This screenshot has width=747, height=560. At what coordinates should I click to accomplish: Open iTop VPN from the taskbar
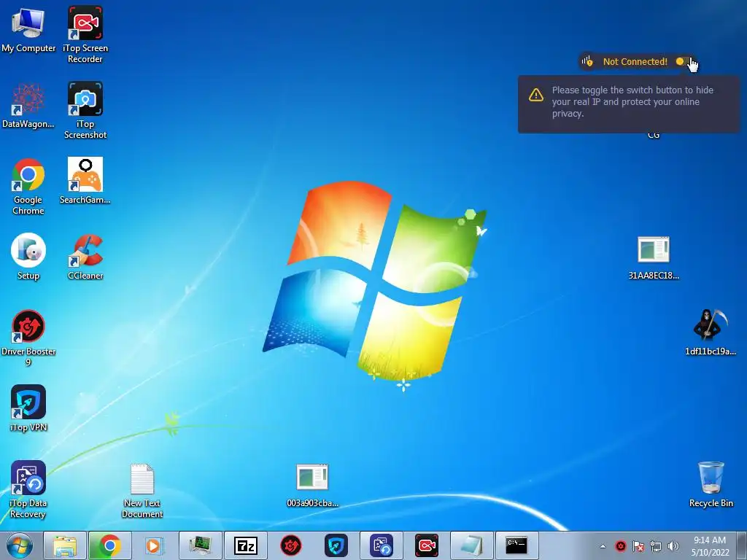(x=336, y=545)
